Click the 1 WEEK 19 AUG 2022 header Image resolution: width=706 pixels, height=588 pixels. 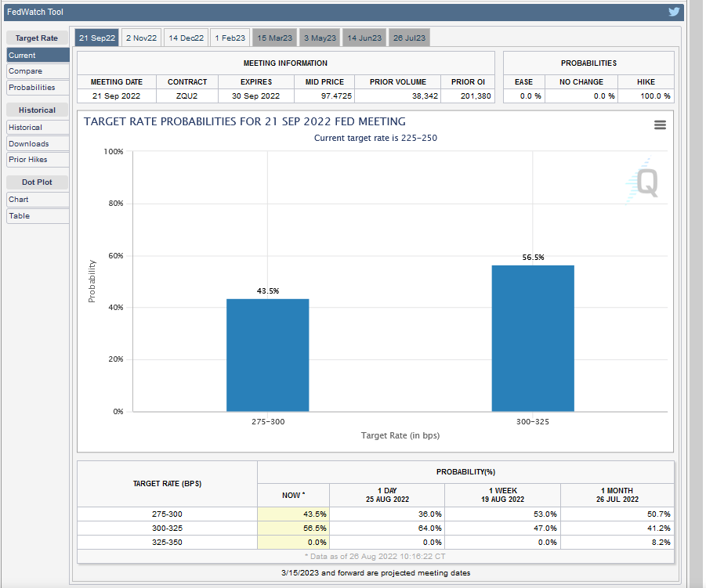[x=502, y=495]
